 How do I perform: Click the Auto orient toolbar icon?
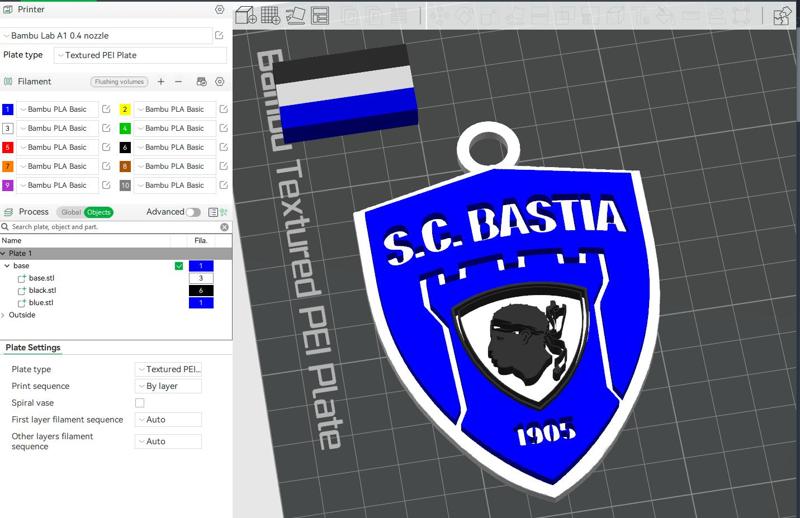pos(295,15)
